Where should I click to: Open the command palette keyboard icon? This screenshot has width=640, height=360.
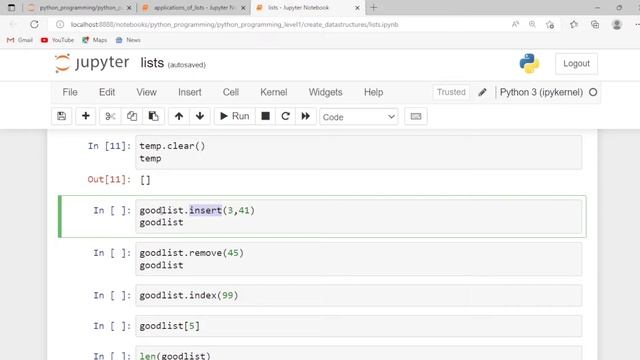click(416, 116)
